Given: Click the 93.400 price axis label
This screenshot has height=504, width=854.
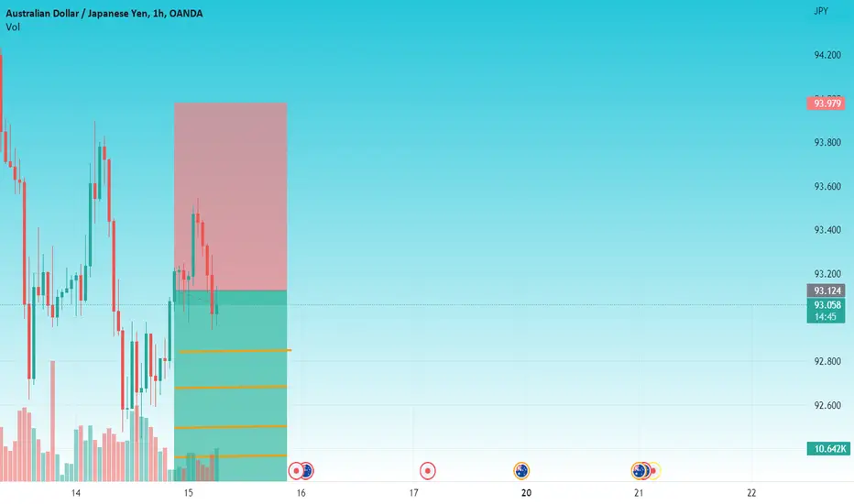Looking at the screenshot, I should tap(827, 230).
